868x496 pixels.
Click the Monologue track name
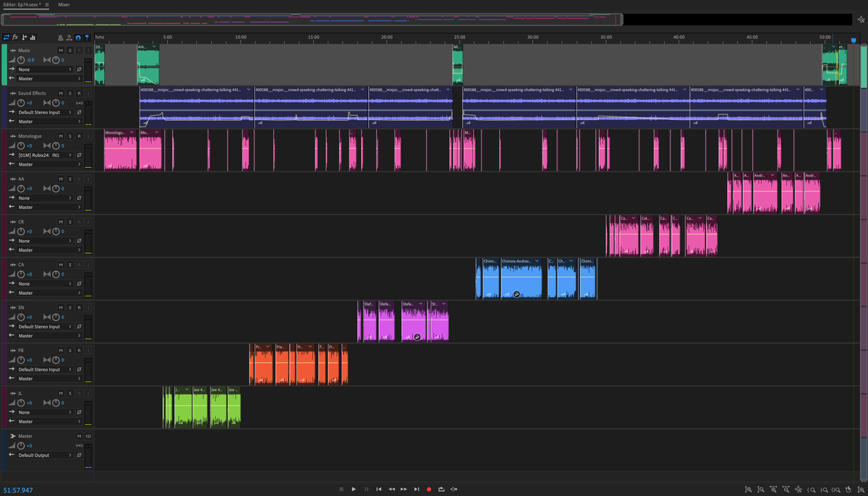(x=30, y=136)
